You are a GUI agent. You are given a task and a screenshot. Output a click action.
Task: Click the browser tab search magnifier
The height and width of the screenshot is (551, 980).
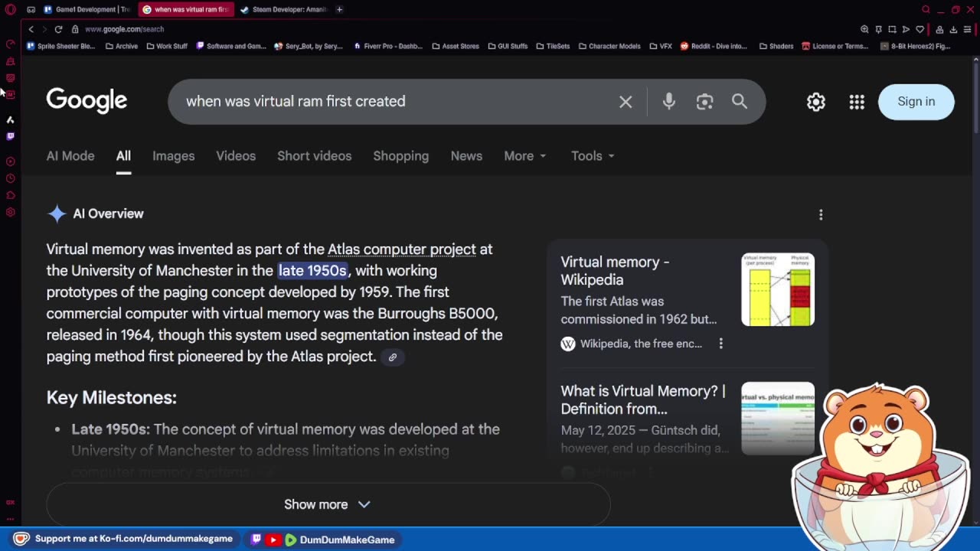(926, 9)
